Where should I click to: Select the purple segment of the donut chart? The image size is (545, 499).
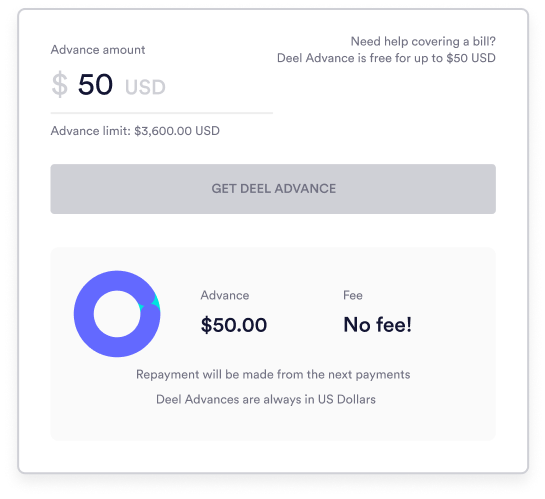90,334
